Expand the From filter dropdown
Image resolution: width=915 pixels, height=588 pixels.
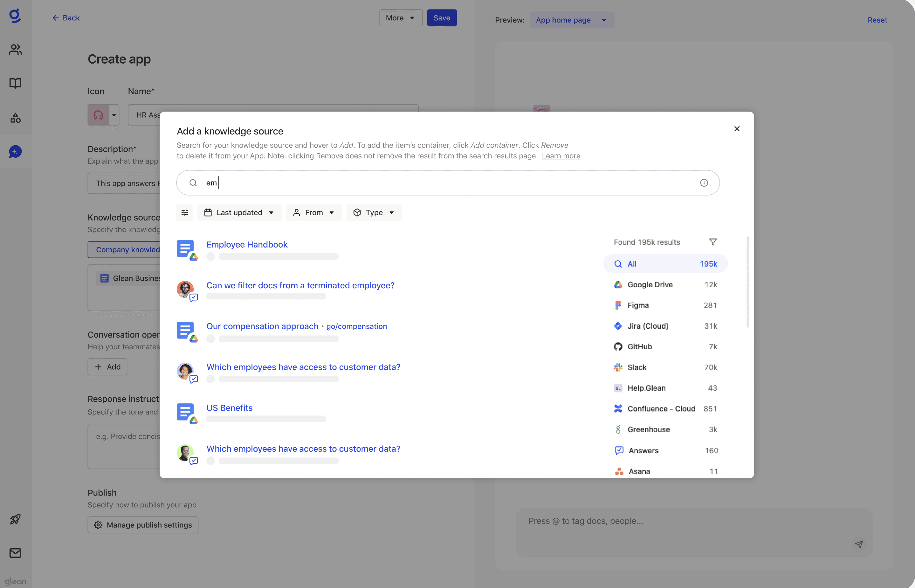(x=314, y=213)
